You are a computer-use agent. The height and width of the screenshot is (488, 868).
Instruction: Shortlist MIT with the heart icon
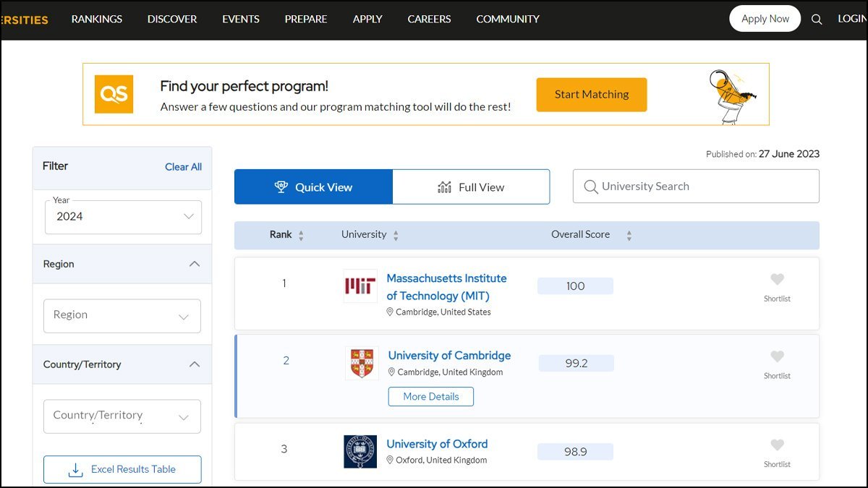(x=777, y=280)
